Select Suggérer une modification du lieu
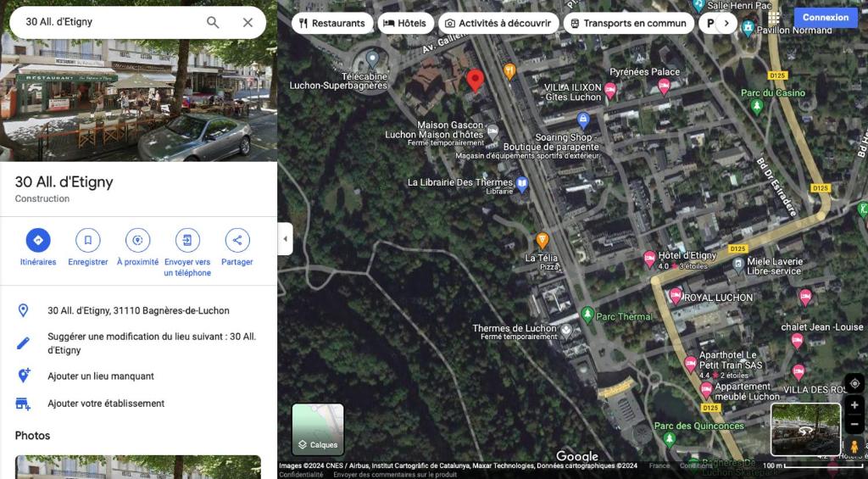Image resolution: width=868 pixels, height=479 pixels. 138,343
